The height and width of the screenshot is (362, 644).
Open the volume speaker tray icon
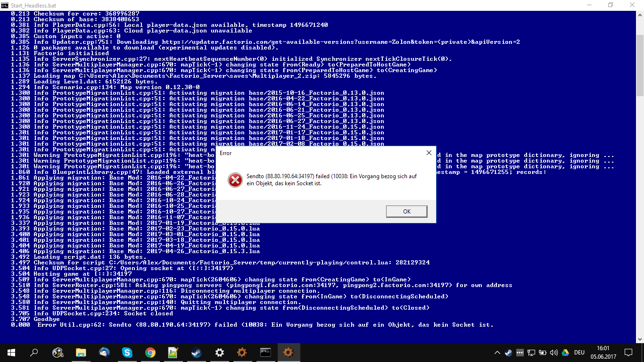click(x=553, y=353)
